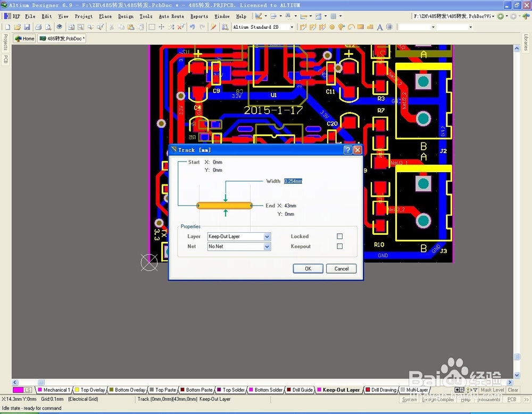This screenshot has width=532, height=414.
Task: Click the interactive routing tool icon
Action: (x=303, y=27)
